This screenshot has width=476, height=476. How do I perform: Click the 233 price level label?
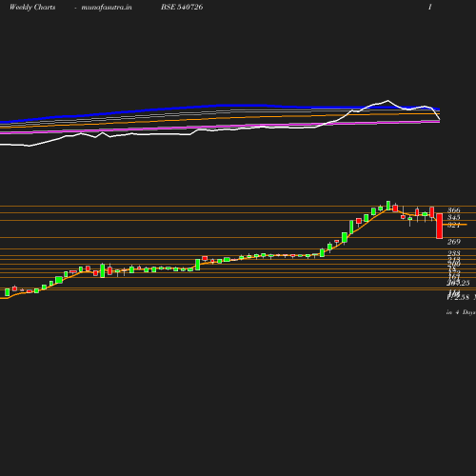click(x=454, y=253)
